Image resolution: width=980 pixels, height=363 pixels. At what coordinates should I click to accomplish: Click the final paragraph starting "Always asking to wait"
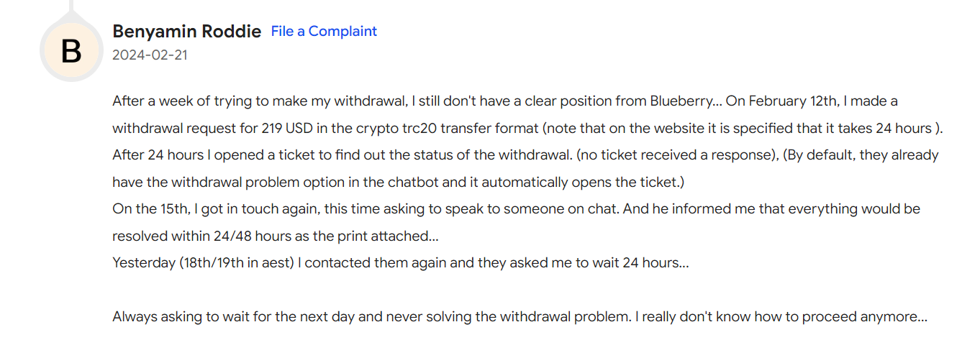point(520,317)
